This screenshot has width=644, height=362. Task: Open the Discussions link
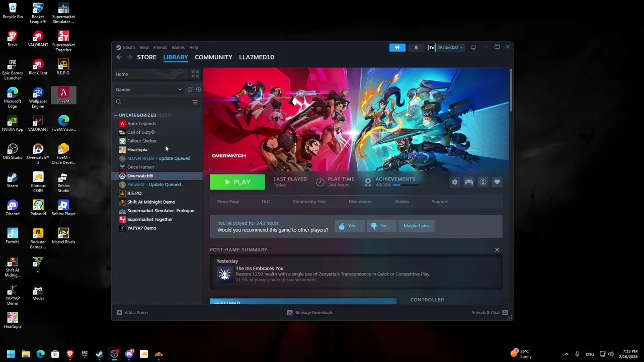360,202
